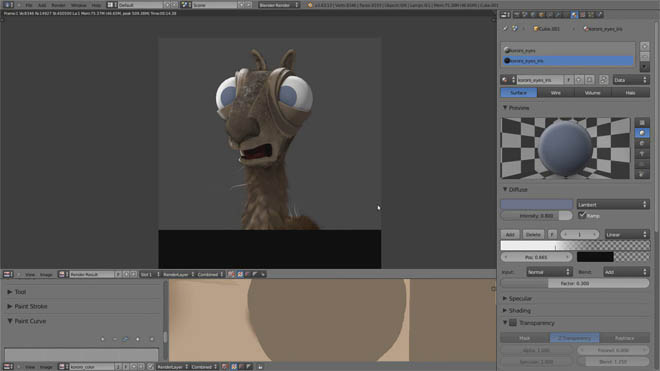Open ramp Blend Add dropdown
This screenshot has height=371, width=660.
(626, 272)
